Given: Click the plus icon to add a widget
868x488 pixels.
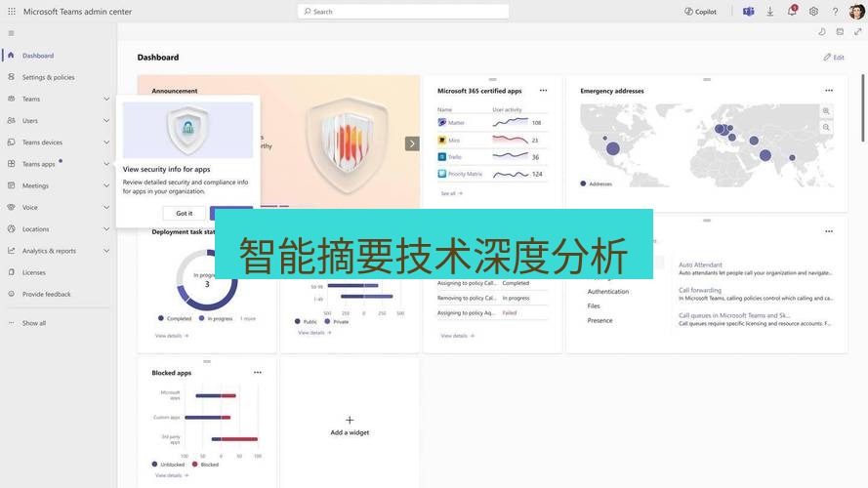Looking at the screenshot, I should (x=350, y=420).
